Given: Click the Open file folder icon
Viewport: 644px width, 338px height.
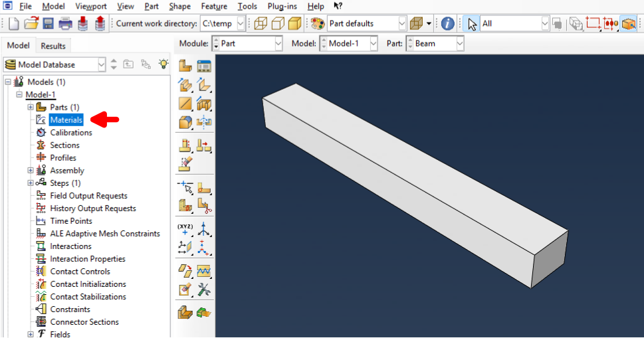Looking at the screenshot, I should click(x=31, y=24).
